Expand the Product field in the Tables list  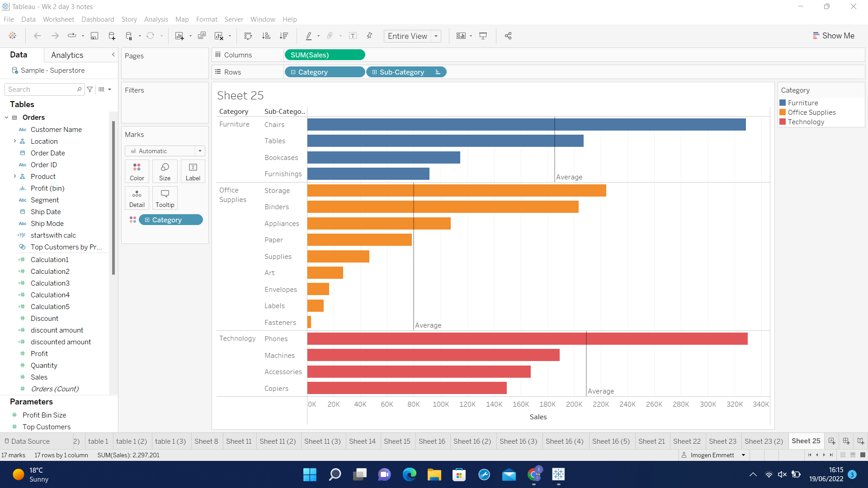[x=15, y=176]
